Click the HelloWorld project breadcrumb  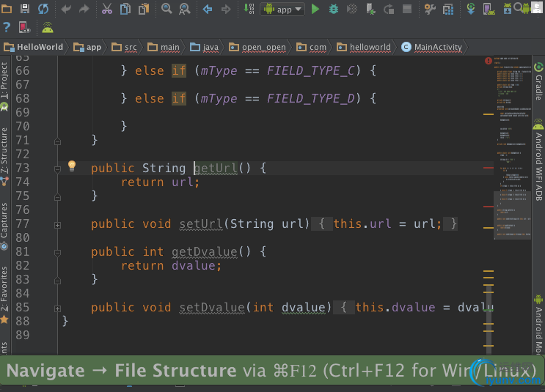(35, 47)
